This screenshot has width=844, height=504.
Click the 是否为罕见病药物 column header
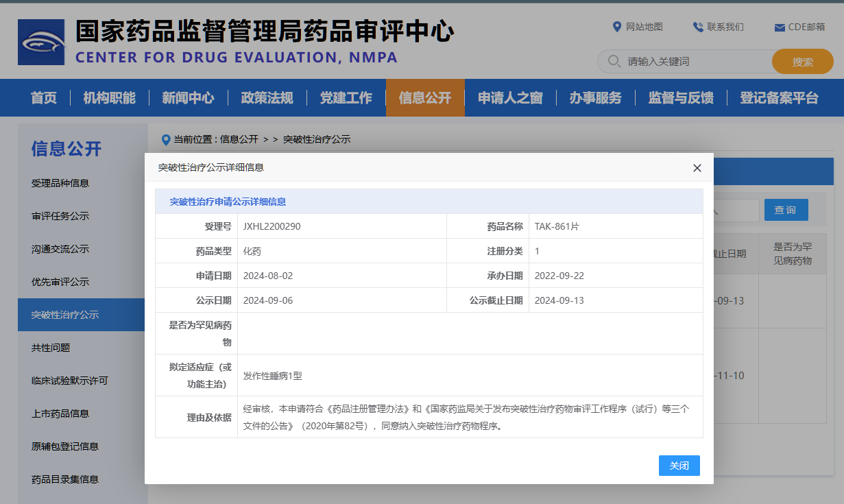click(793, 254)
